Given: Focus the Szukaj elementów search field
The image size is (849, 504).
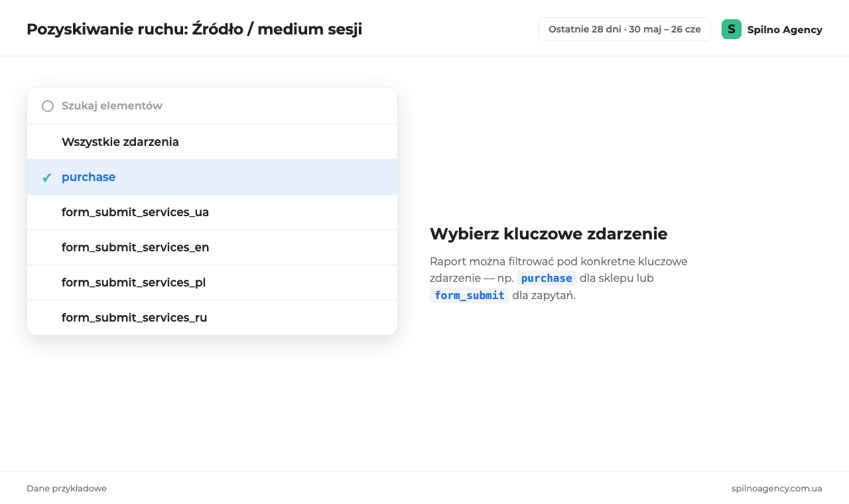Looking at the screenshot, I should point(212,106).
